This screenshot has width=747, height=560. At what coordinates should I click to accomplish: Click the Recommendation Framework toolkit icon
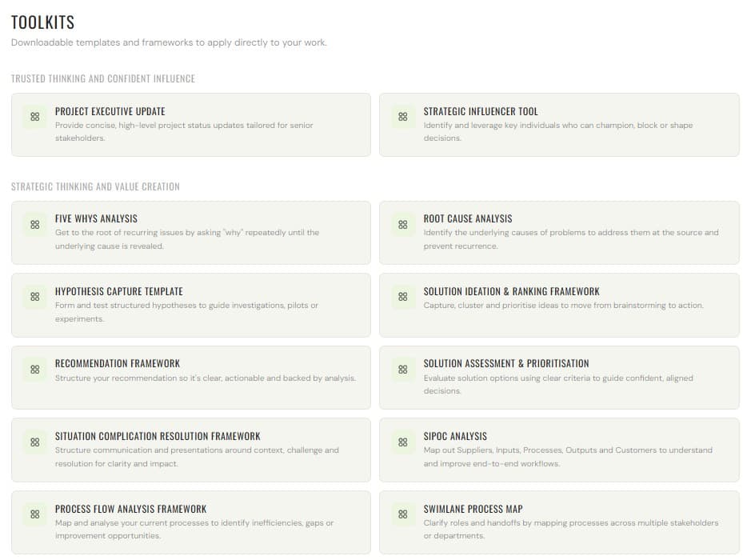[x=34, y=370]
